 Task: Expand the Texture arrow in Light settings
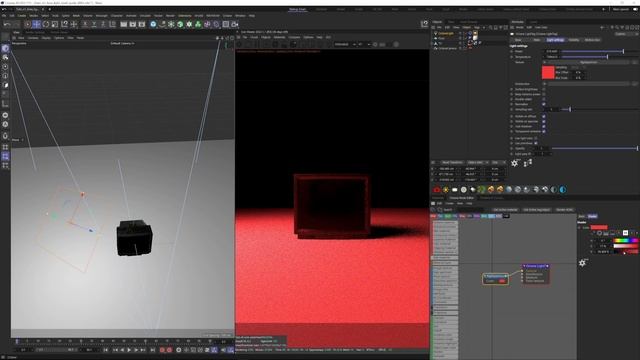[544, 62]
